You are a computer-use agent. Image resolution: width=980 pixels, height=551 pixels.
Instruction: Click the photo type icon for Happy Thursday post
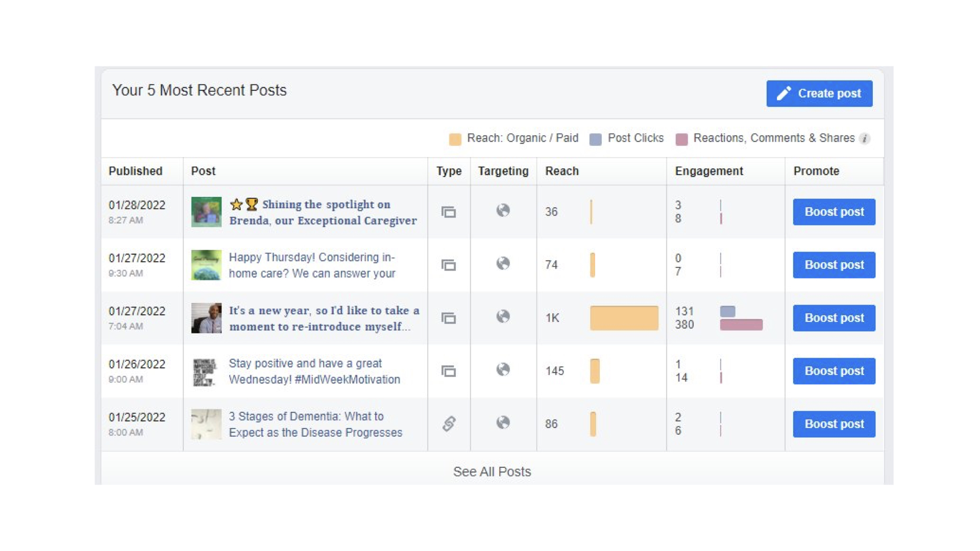[x=448, y=265]
